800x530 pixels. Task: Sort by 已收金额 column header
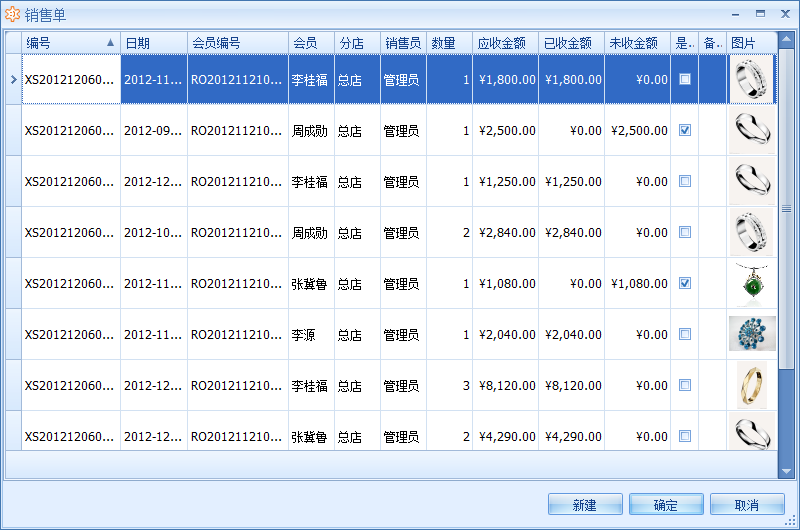571,43
